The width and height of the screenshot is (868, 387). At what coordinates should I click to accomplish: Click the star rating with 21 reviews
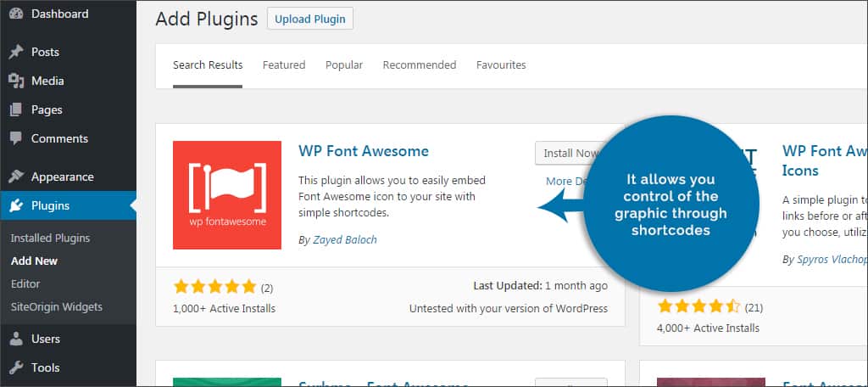698,306
